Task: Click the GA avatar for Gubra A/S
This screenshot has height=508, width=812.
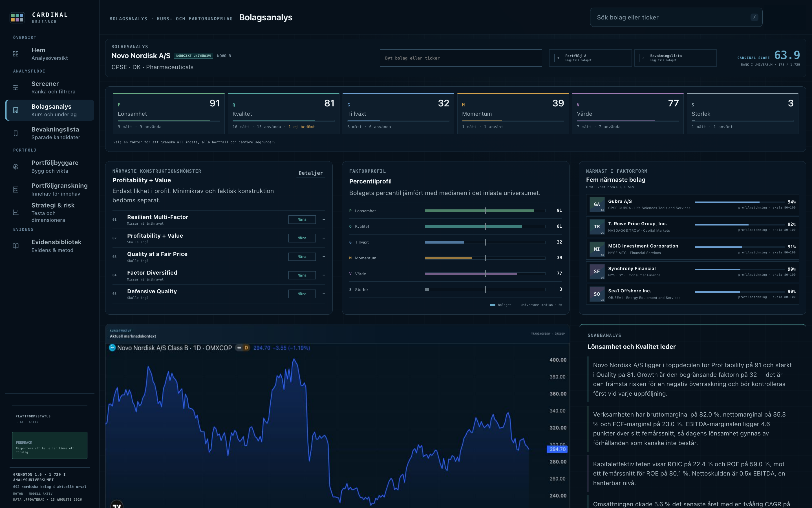Action: (x=597, y=204)
